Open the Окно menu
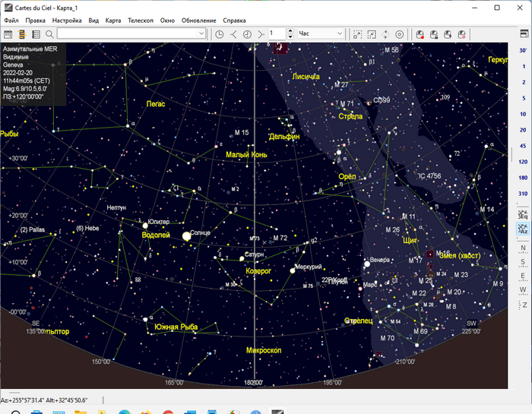 pyautogui.click(x=167, y=21)
